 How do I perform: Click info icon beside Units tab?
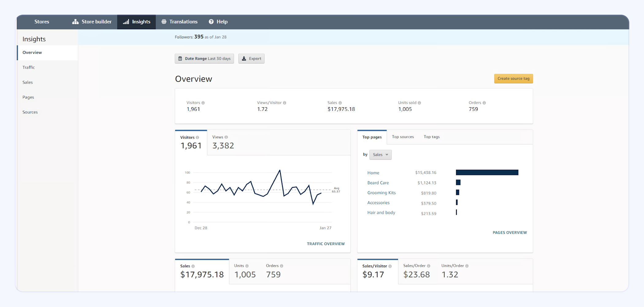247,266
